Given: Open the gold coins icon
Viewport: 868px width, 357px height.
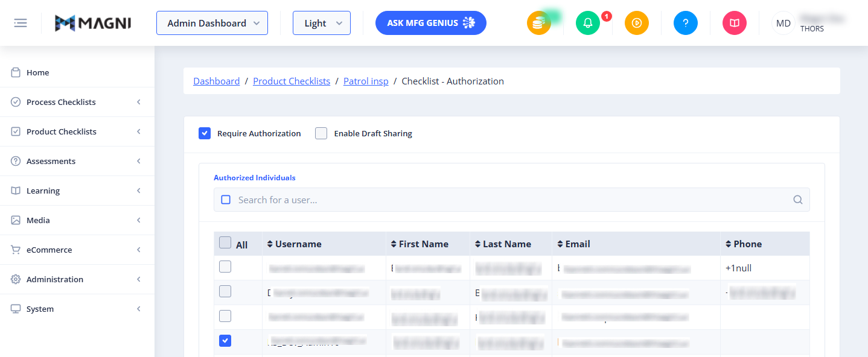Looking at the screenshot, I should (x=538, y=24).
